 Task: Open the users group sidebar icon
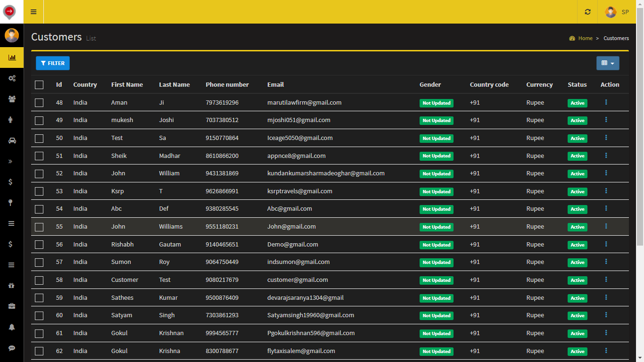(12, 99)
